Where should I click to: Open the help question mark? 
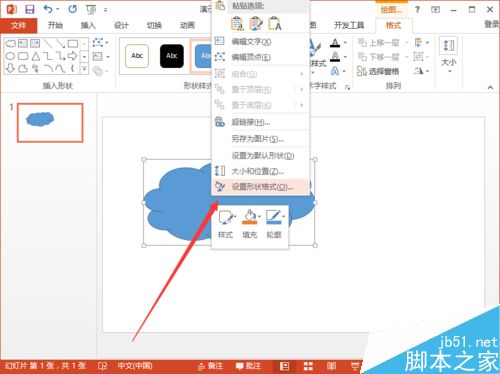tap(417, 10)
